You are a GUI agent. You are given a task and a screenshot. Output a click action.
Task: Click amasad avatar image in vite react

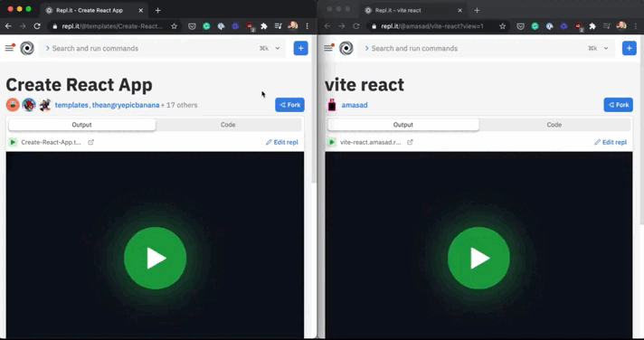[x=332, y=105]
